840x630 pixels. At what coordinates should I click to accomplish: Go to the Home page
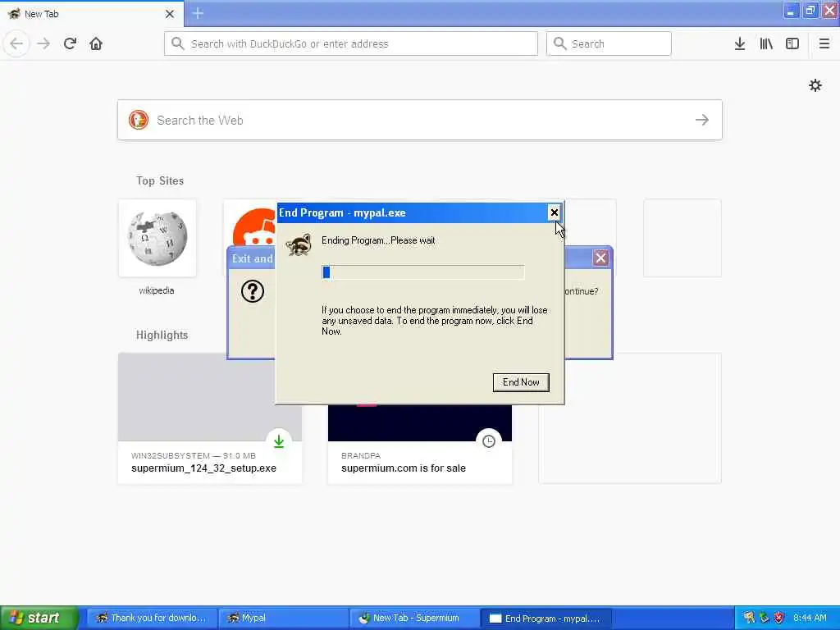[96, 43]
